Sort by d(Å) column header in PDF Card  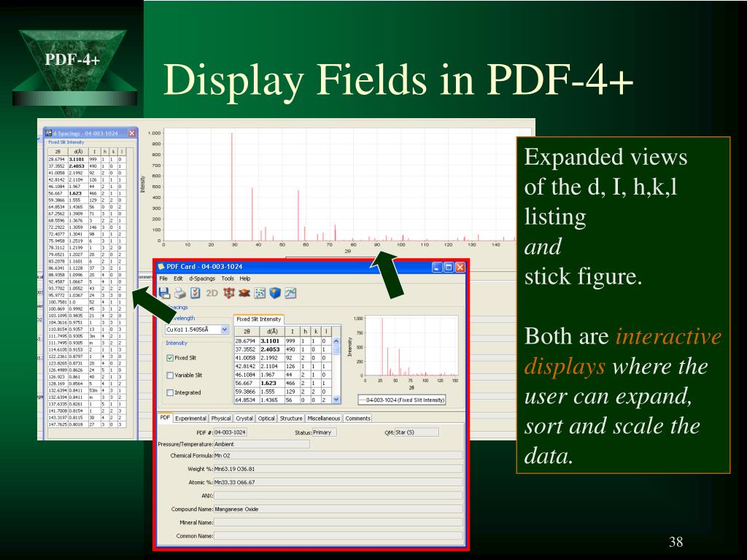[272, 332]
